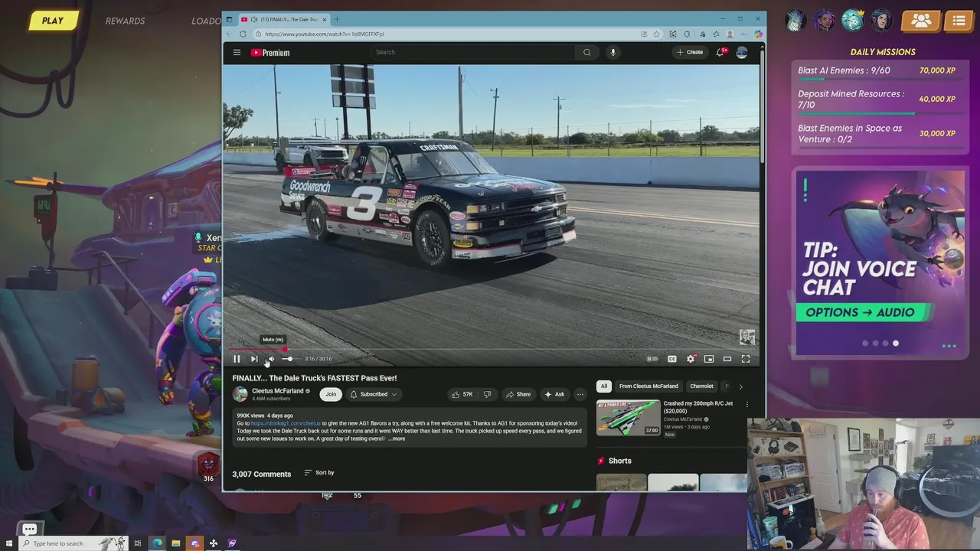Image resolution: width=980 pixels, height=551 pixels.
Task: Open the browser Copilot icon
Action: [x=758, y=34]
